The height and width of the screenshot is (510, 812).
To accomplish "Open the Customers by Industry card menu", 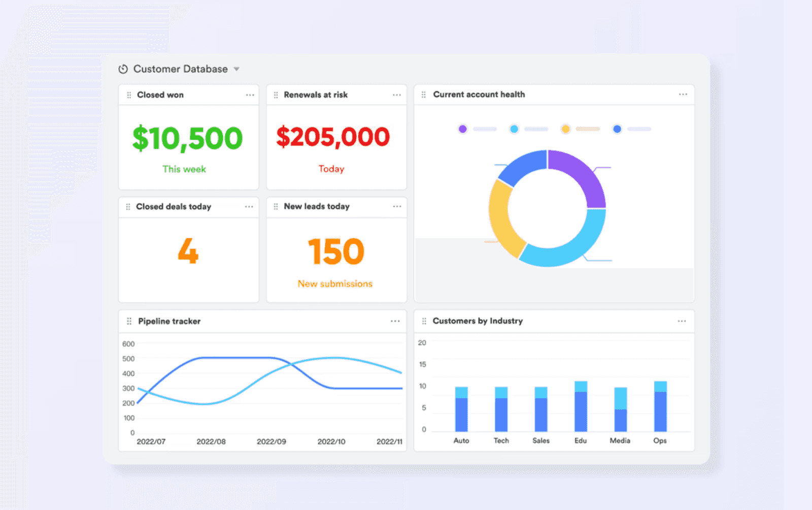I will tap(682, 321).
